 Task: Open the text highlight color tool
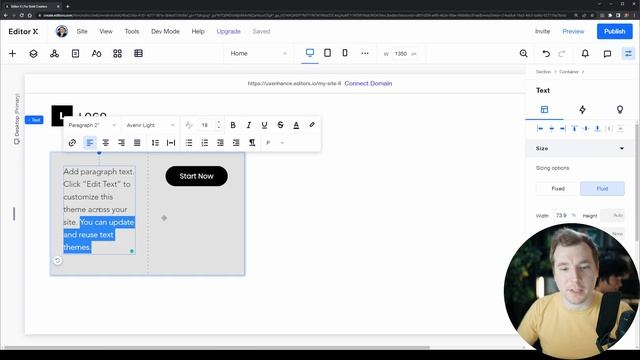312,125
